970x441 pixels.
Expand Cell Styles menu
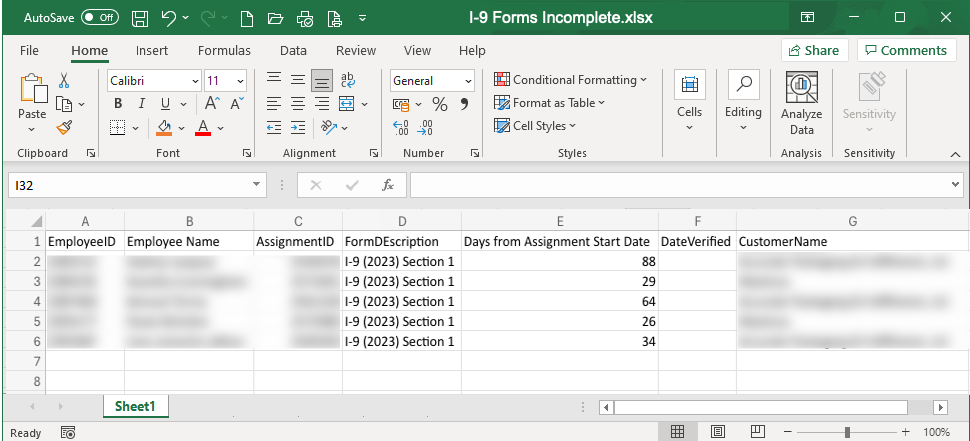(x=535, y=126)
